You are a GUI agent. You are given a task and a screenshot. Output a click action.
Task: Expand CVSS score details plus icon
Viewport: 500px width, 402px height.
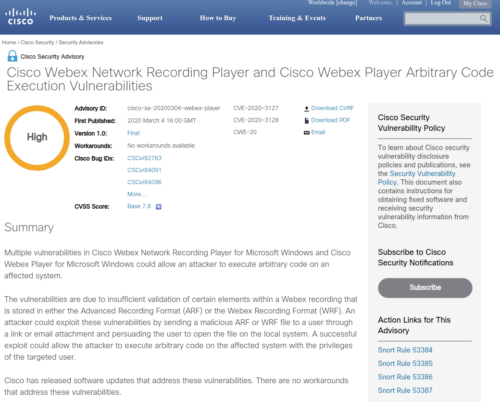[159, 207]
